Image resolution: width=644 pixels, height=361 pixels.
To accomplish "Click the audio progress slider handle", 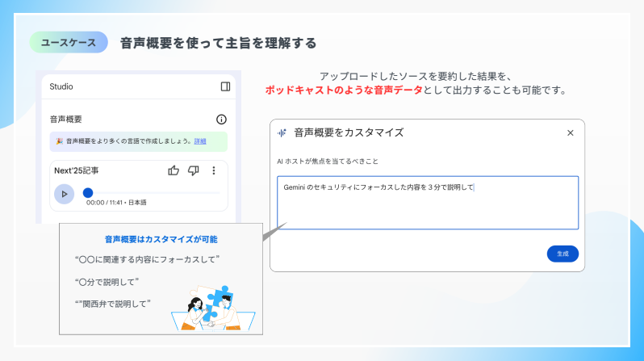I will (x=88, y=192).
